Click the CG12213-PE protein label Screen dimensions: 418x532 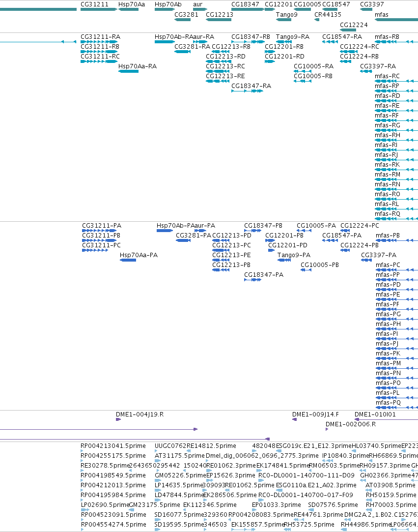click(x=231, y=255)
